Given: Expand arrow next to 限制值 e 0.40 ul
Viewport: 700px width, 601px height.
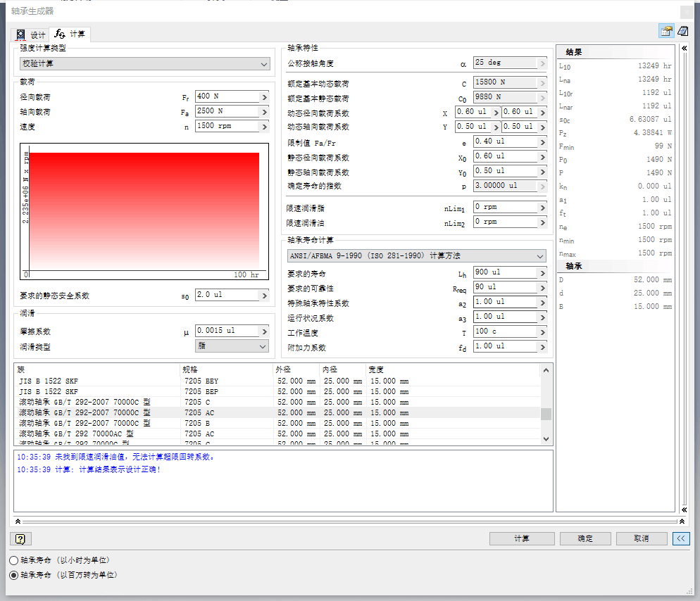Looking at the screenshot, I should (x=543, y=142).
